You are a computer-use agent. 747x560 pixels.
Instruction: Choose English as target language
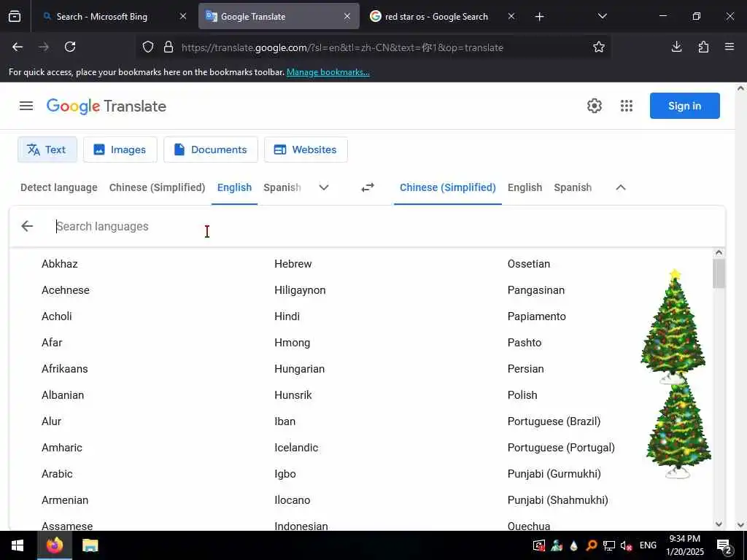(x=525, y=187)
